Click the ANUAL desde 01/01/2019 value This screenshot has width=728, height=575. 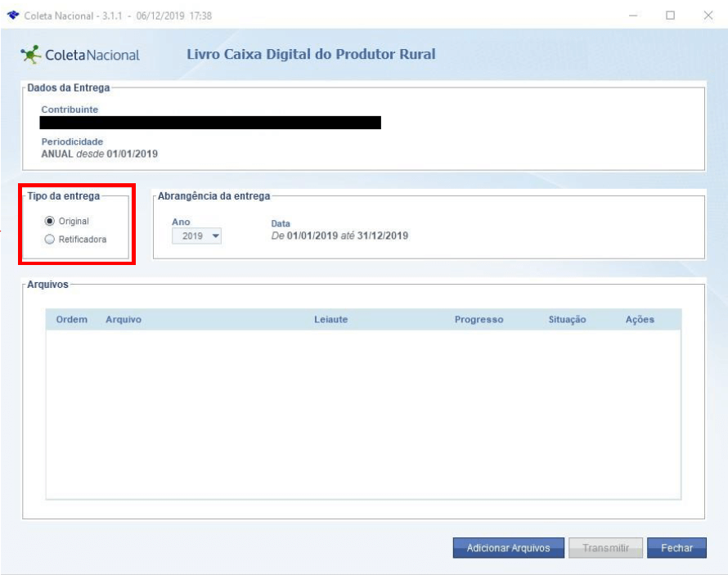point(99,154)
